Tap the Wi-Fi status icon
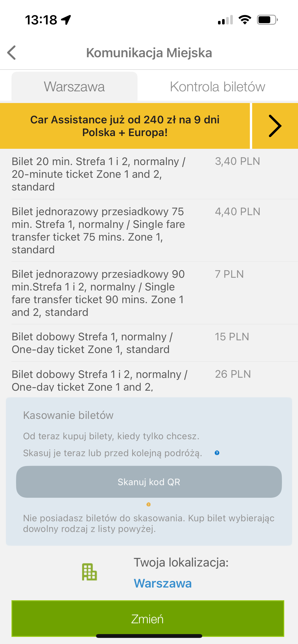Screen dimensions: 298x644 pyautogui.click(x=245, y=20)
